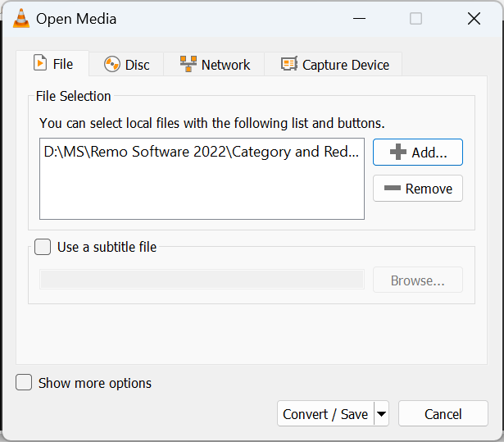Viewport: 504px width, 442px height.
Task: Click the Browse... subtitle button
Action: (x=417, y=280)
